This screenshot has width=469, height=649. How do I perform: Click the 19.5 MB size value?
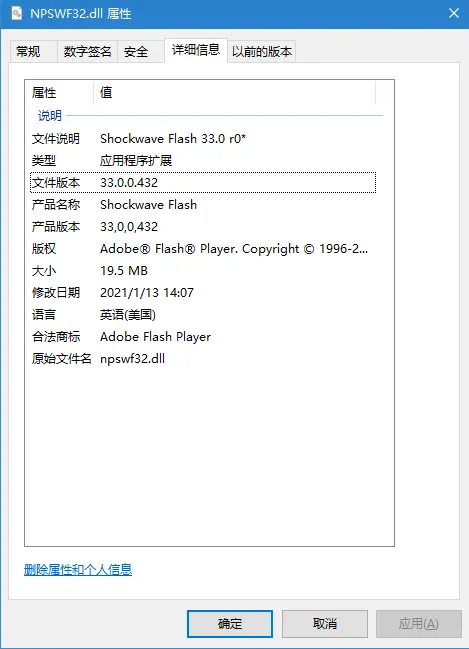pyautogui.click(x=124, y=271)
